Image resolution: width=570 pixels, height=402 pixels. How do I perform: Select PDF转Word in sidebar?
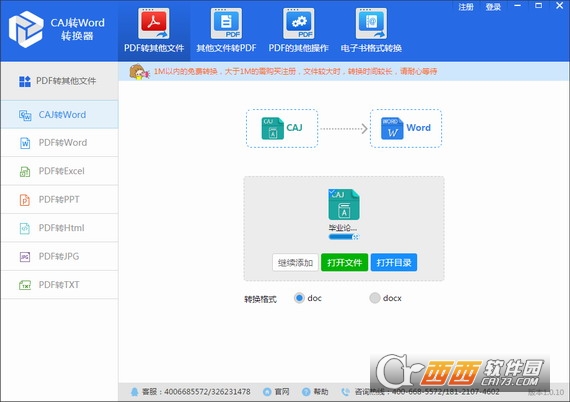tap(59, 143)
